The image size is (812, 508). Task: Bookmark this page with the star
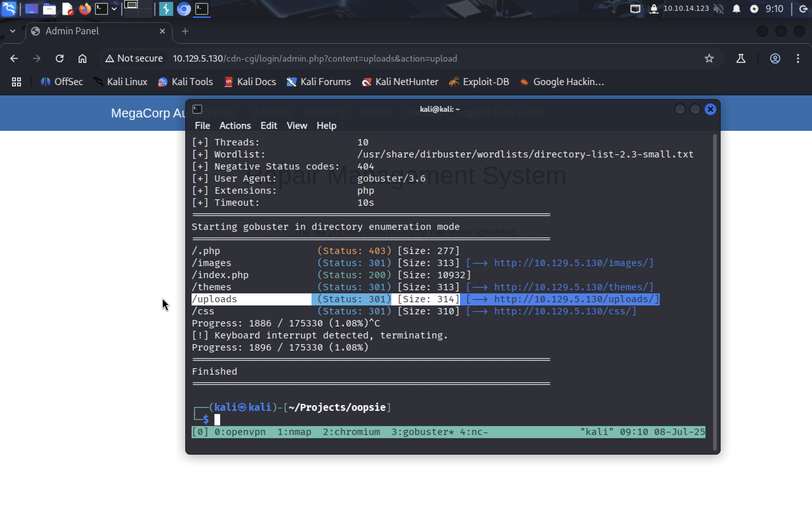(709, 58)
